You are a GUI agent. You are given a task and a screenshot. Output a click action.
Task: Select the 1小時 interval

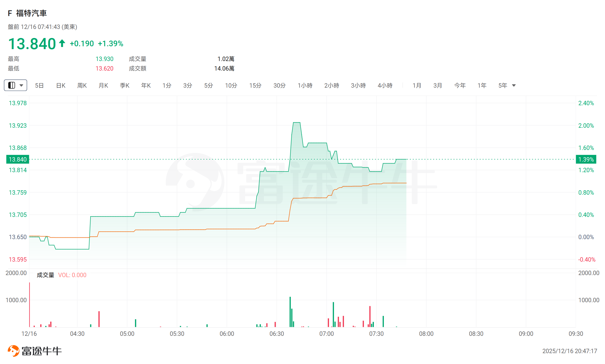point(305,85)
